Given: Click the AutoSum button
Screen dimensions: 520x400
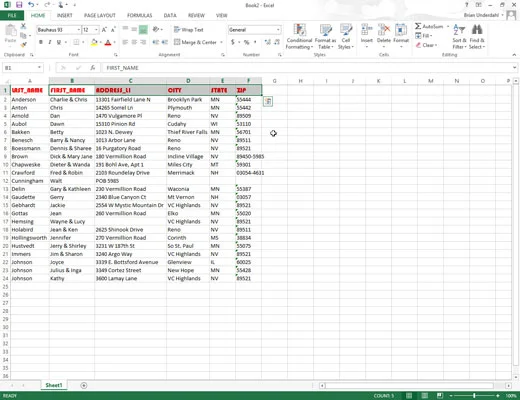Looking at the screenshot, I should point(429,26).
